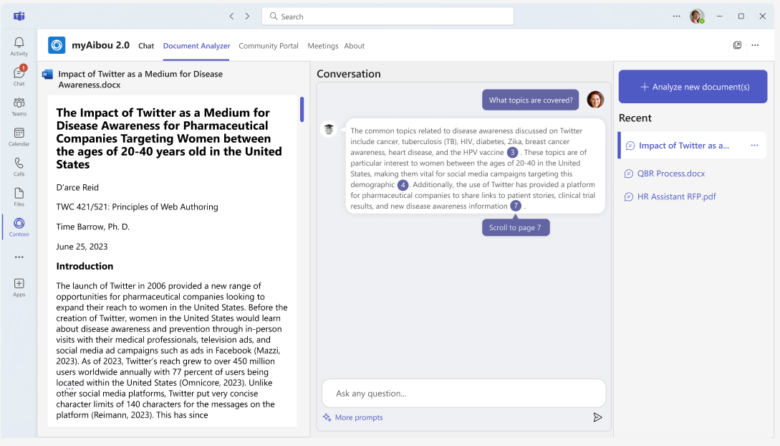Click the Word document file icon

pyautogui.click(x=47, y=75)
